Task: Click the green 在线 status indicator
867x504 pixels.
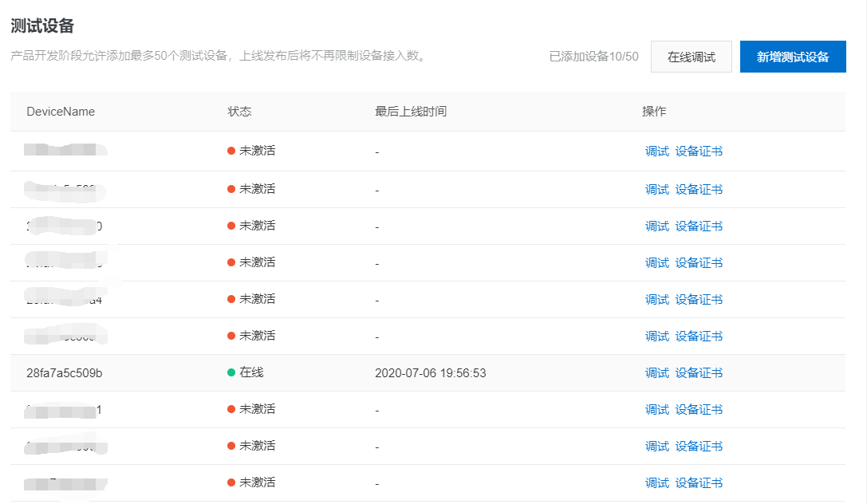Action: [x=246, y=372]
